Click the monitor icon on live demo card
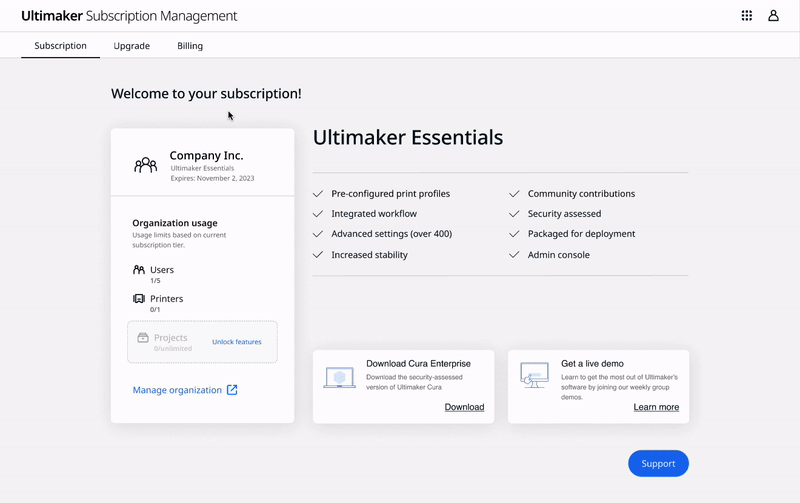The image size is (800, 503). coord(534,375)
